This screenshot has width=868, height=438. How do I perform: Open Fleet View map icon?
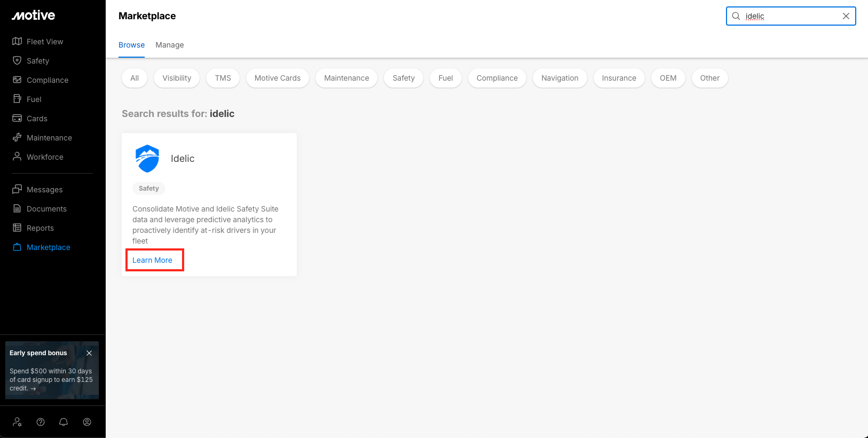pos(17,41)
